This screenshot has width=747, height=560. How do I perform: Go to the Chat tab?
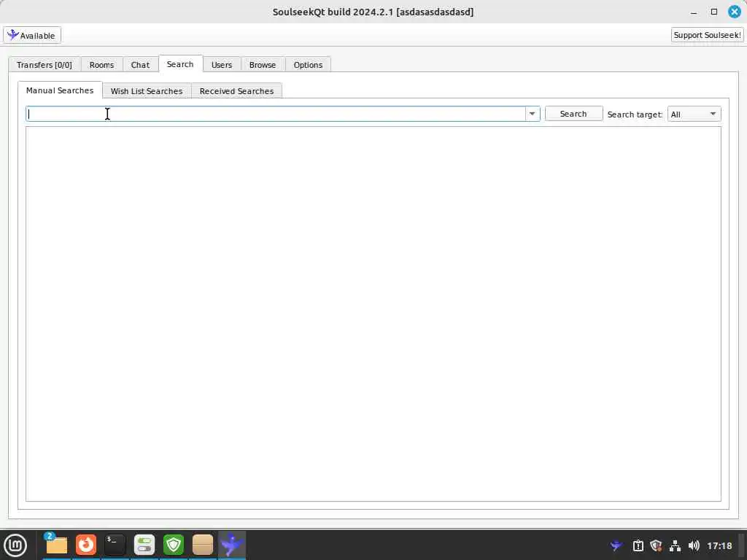click(x=140, y=65)
